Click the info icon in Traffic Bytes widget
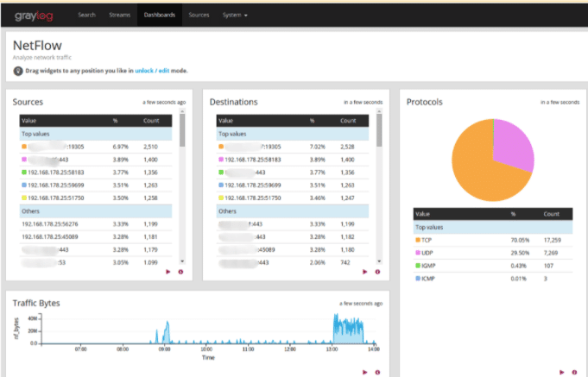Viewport: 588px width, 377px height. point(377,372)
